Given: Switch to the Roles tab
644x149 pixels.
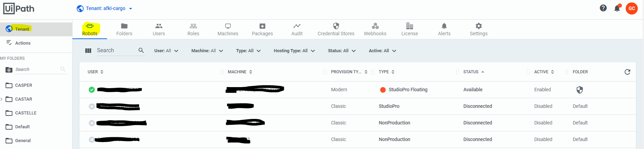Looking at the screenshot, I should tap(193, 29).
